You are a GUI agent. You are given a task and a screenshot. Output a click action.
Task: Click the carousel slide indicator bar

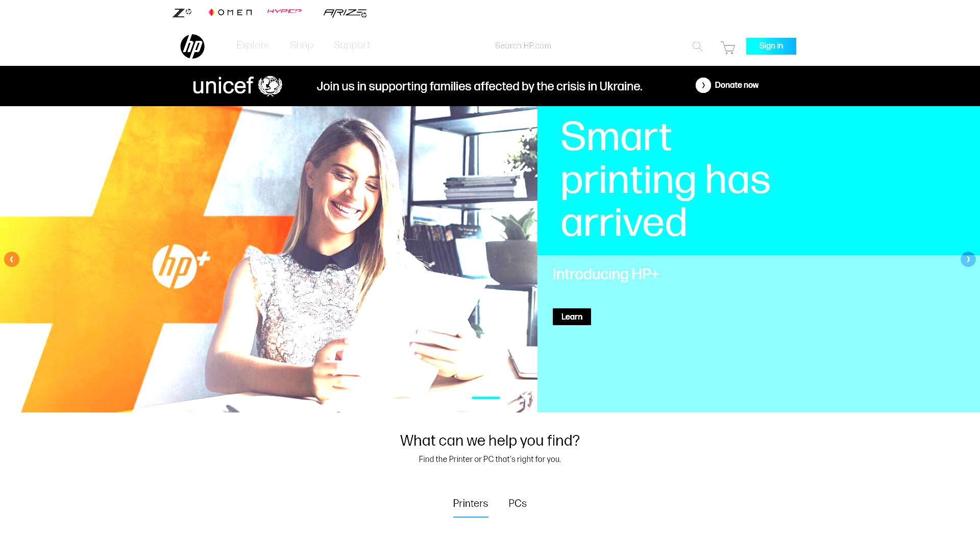point(486,398)
